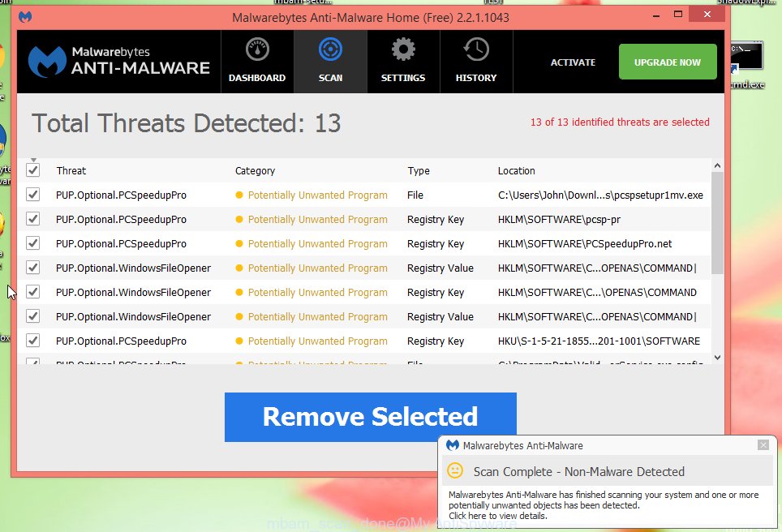The width and height of the screenshot is (782, 532).
Task: Click the Malwarebytes Anti-Malware header logo
Action: pyautogui.click(x=118, y=62)
